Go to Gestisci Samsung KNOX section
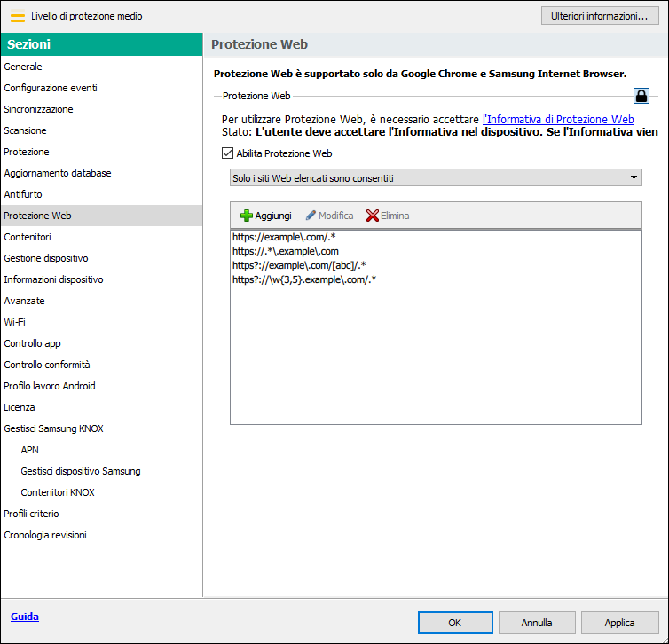The width and height of the screenshot is (669, 644). click(53, 428)
